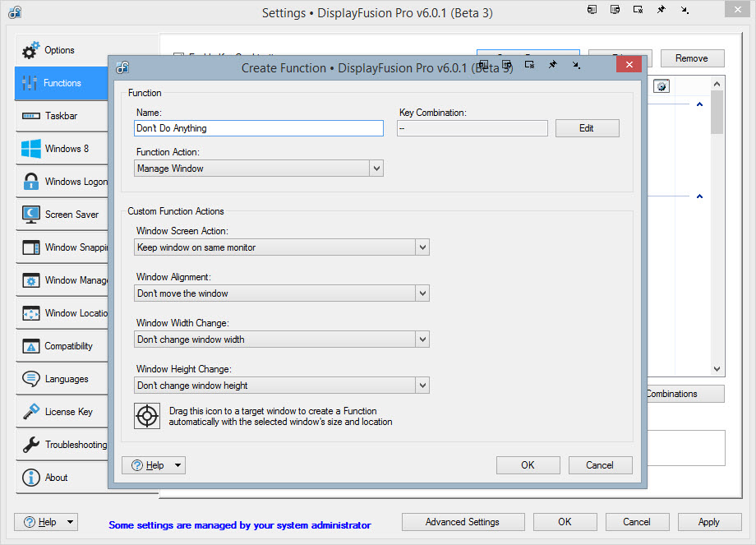Click the padlock icon beside Windows Logon
Viewport: 756px width, 545px height.
coord(31,182)
